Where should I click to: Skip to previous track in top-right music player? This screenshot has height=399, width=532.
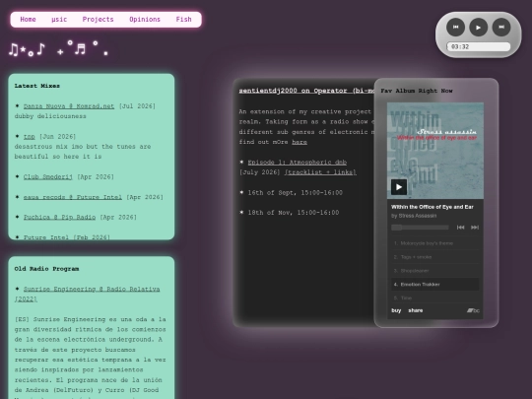coord(456,28)
